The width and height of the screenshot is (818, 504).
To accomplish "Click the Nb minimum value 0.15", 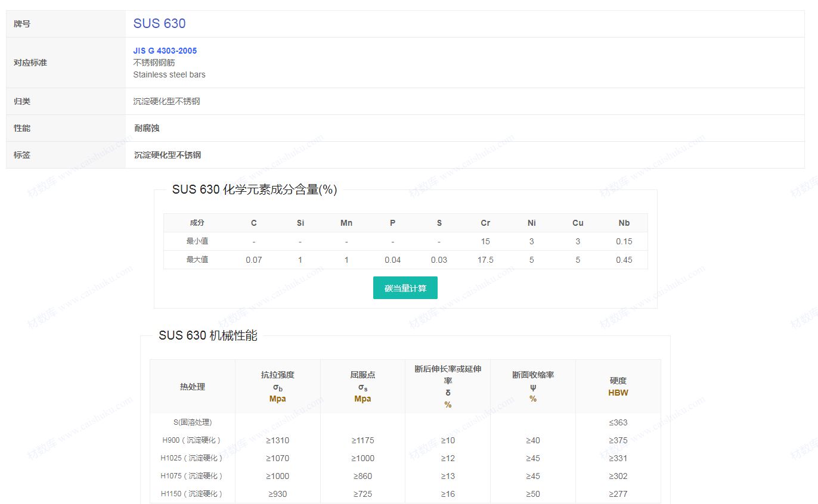I will click(624, 241).
